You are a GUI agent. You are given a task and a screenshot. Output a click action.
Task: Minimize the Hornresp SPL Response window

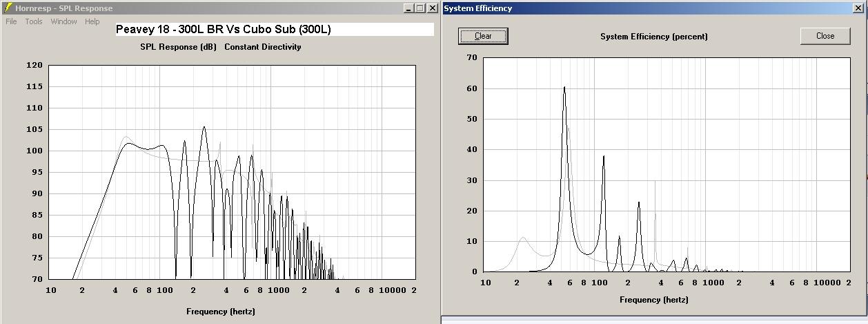[x=409, y=8]
